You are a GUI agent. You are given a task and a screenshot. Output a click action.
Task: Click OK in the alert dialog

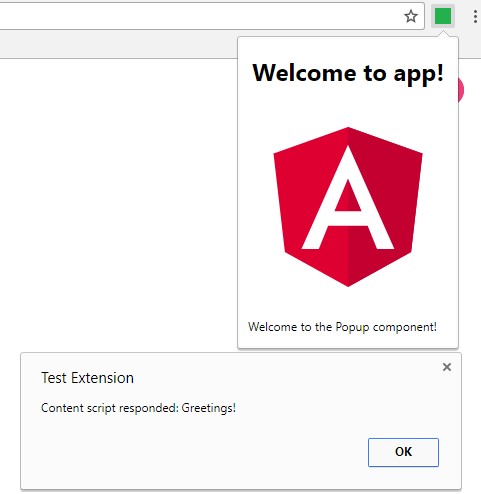403,452
